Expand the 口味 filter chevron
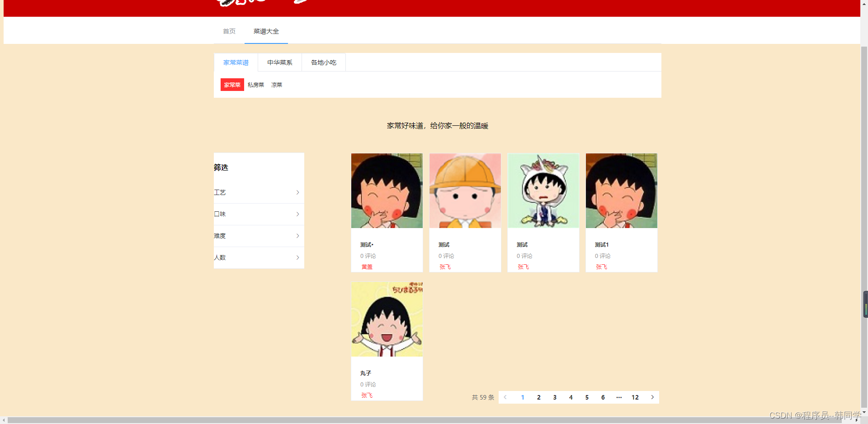This screenshot has height=424, width=868. pos(297,214)
